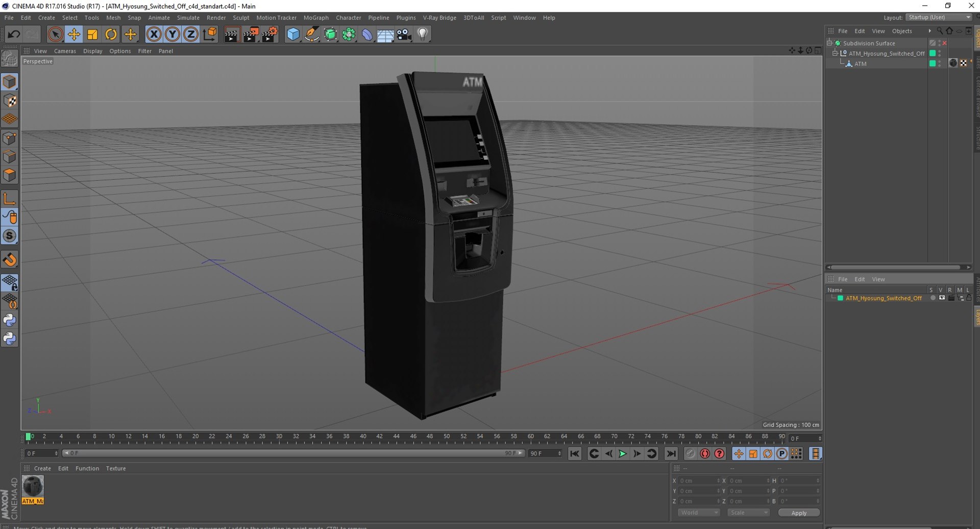Image resolution: width=980 pixels, height=529 pixels.
Task: Open the Layout dropdown
Action: click(939, 17)
